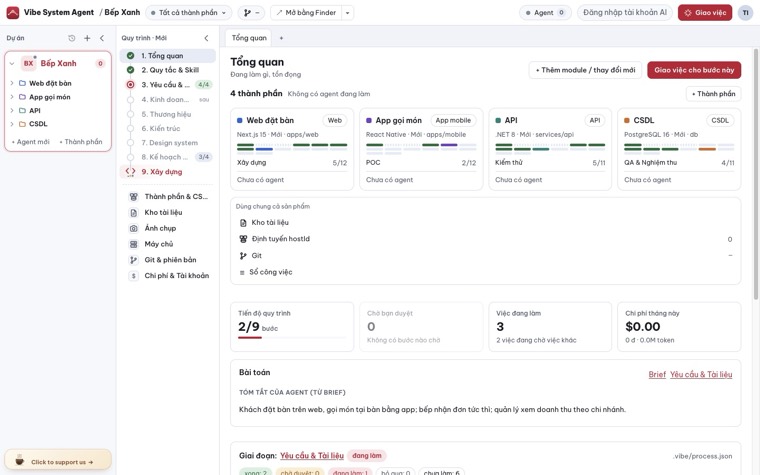The image size is (760, 475).
Task: Click the Giao việc button in top bar
Action: (705, 13)
